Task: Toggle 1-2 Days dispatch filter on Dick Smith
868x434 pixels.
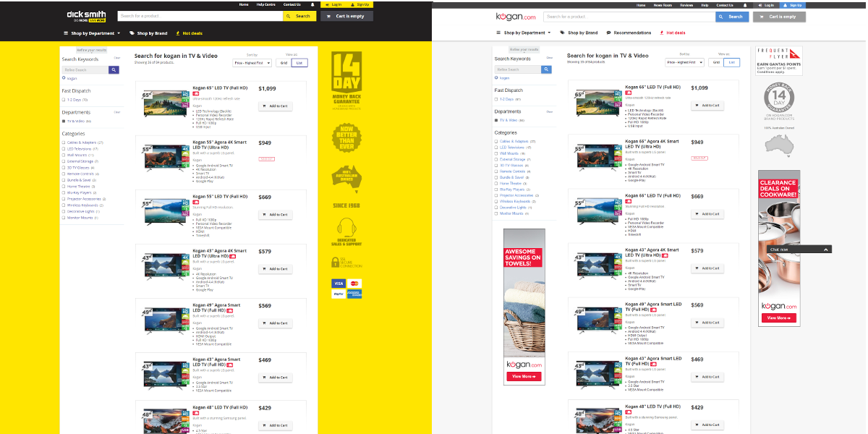Action: point(64,100)
